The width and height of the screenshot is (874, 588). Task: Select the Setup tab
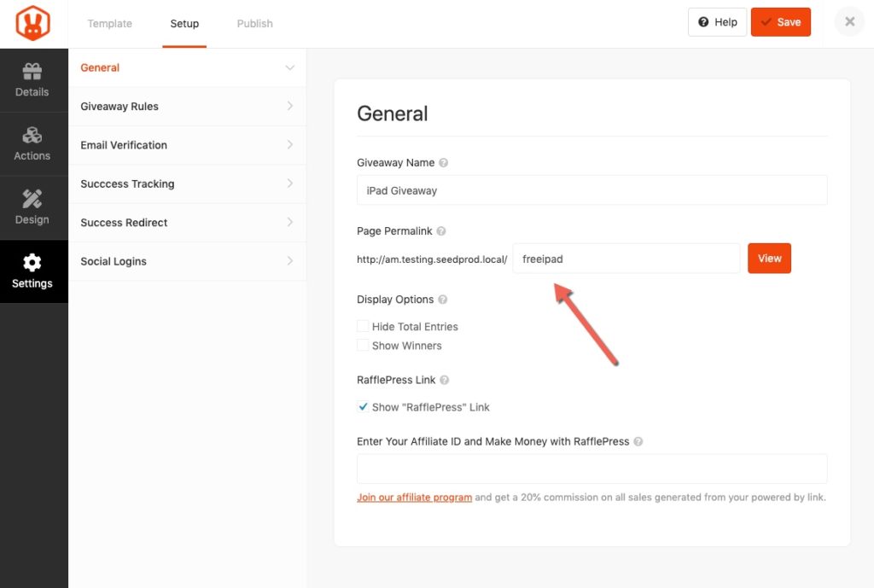[x=184, y=23]
